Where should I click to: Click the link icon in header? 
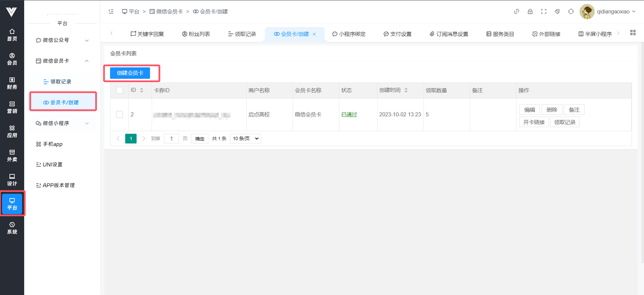tap(516, 11)
